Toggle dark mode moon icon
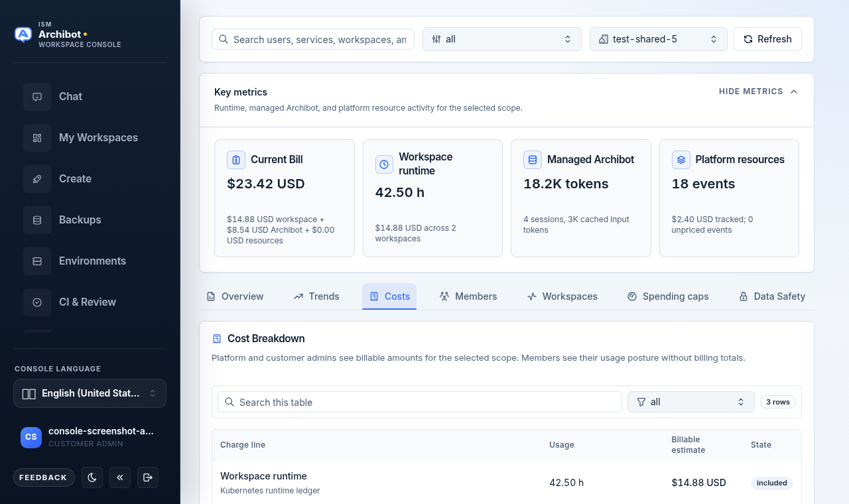The height and width of the screenshot is (504, 849). (92, 477)
